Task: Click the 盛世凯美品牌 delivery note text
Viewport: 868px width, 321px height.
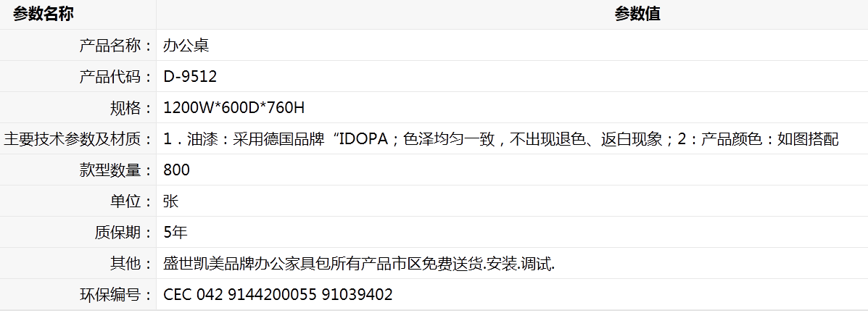Action: point(359,263)
